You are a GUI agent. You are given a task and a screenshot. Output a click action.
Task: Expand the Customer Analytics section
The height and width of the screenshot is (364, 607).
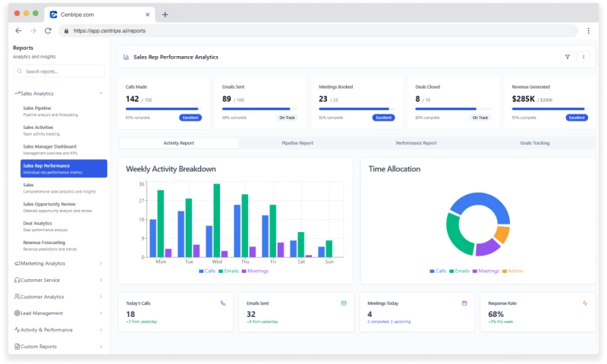pos(101,297)
